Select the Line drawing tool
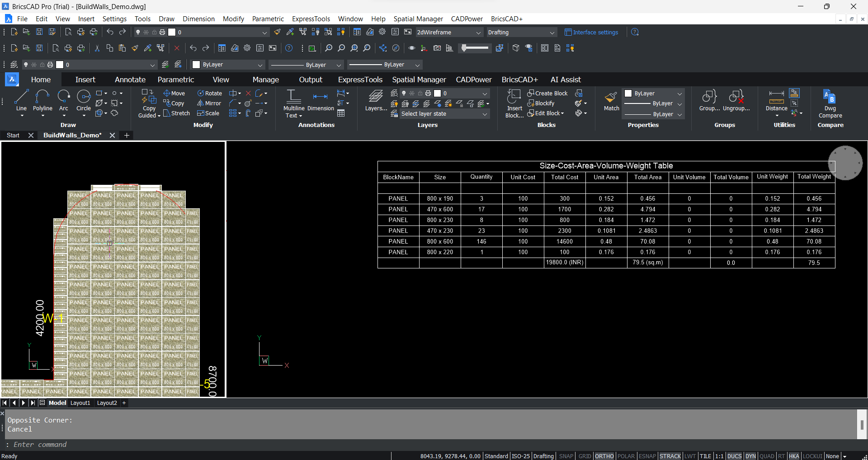Image resolution: width=868 pixels, height=460 pixels. pyautogui.click(x=21, y=102)
